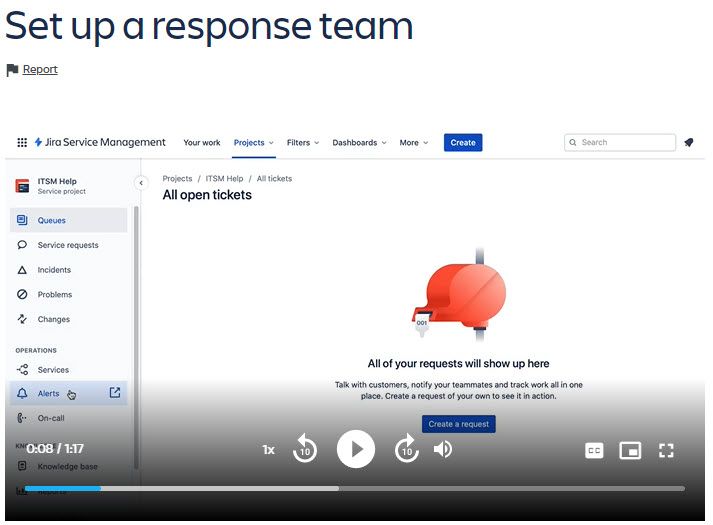Screen dimensions: 713x525
Task: Open the Filters menu
Action: tap(303, 142)
